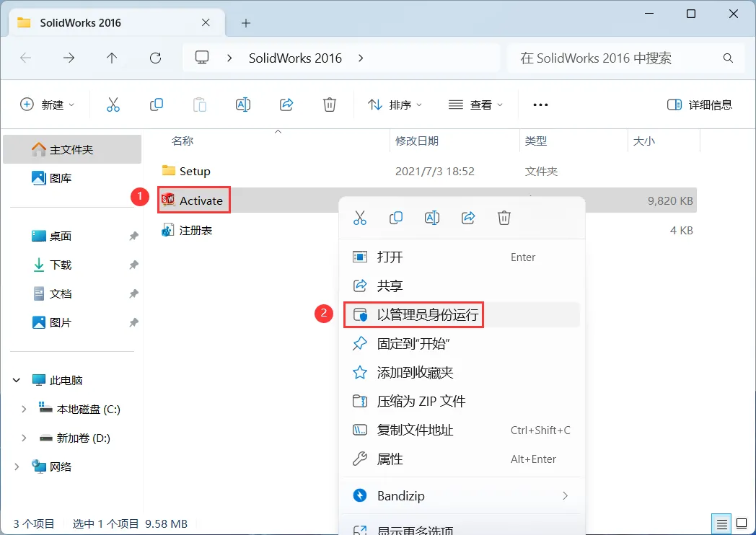Delete via context menu trash icon
Screen dimensions: 756x535
pyautogui.click(x=504, y=218)
